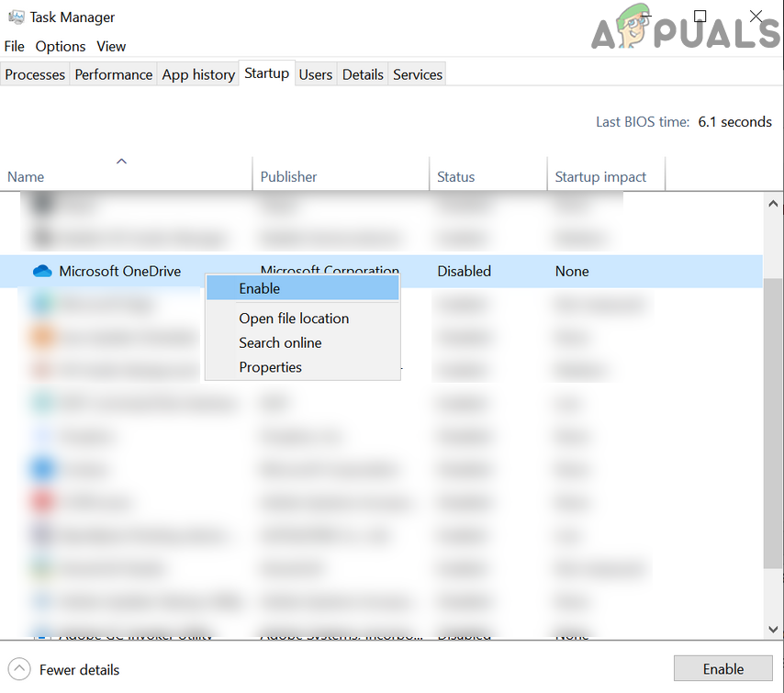784x693 pixels.
Task: Open the Options menu
Action: coord(61,47)
